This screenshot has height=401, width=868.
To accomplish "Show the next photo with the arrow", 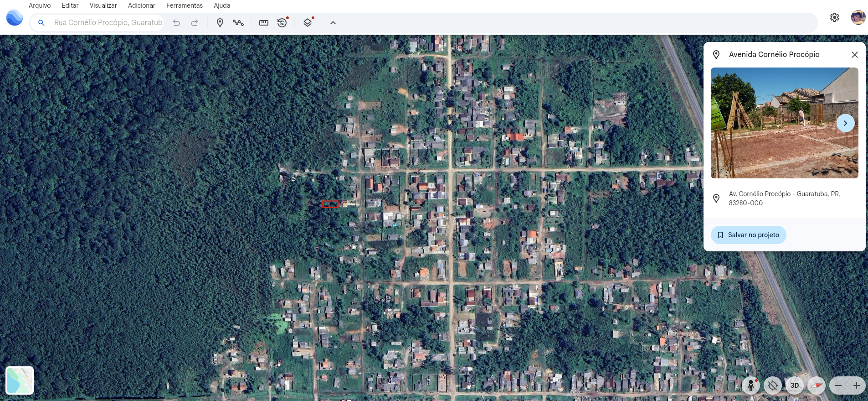I will (846, 123).
